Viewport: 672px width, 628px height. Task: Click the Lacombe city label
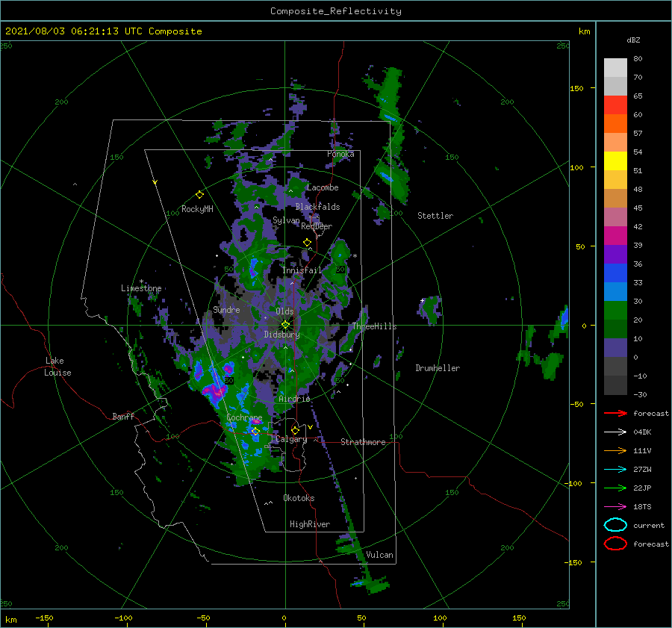coord(323,187)
